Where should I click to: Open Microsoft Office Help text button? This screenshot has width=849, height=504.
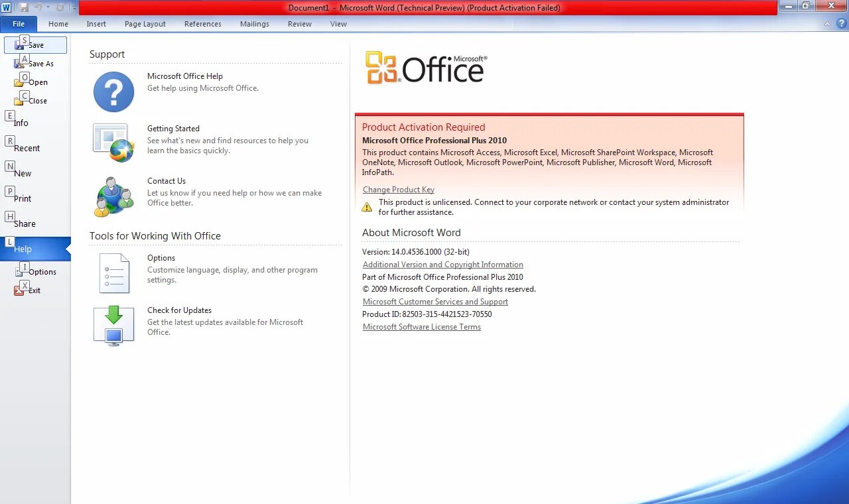185,76
